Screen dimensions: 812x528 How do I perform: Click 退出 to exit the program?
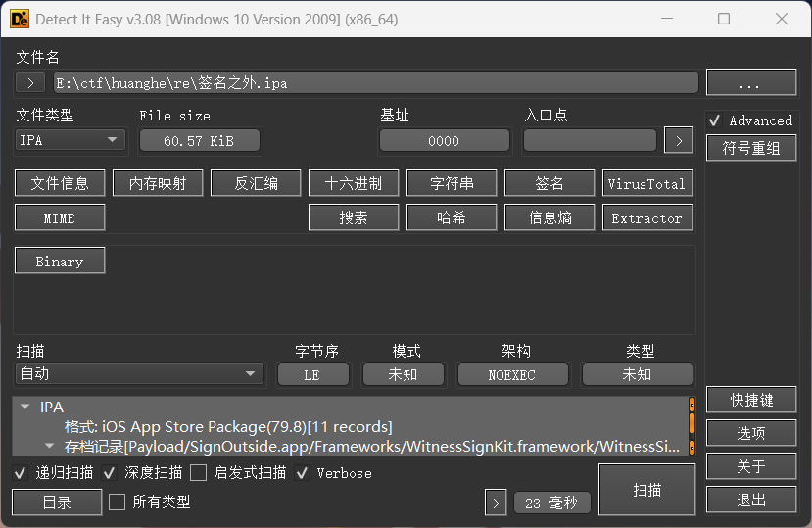751,500
